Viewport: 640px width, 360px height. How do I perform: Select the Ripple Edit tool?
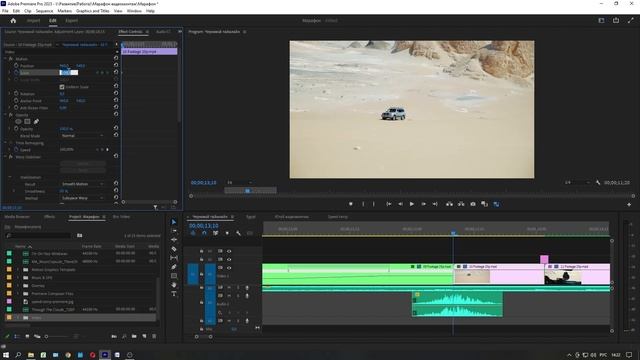(x=174, y=240)
